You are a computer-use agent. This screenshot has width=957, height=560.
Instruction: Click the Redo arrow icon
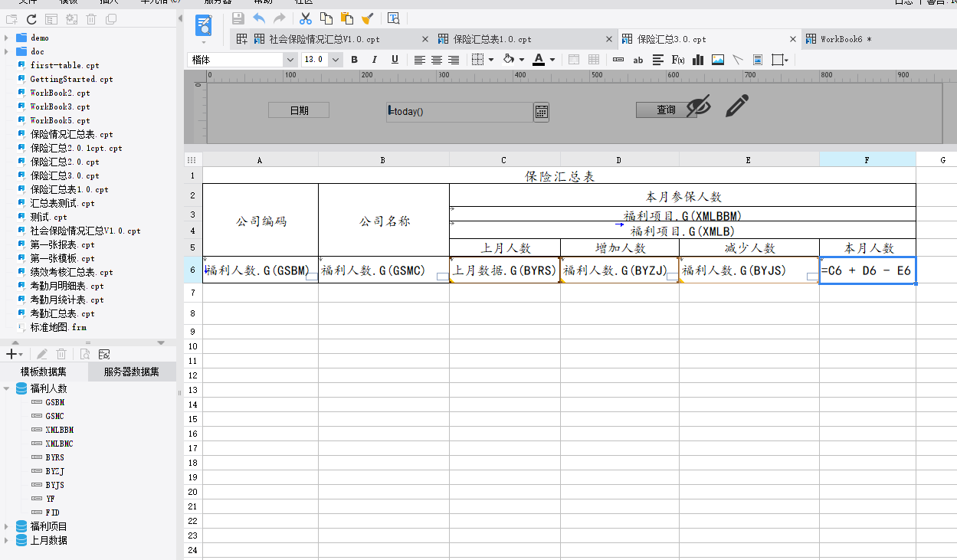pyautogui.click(x=280, y=18)
